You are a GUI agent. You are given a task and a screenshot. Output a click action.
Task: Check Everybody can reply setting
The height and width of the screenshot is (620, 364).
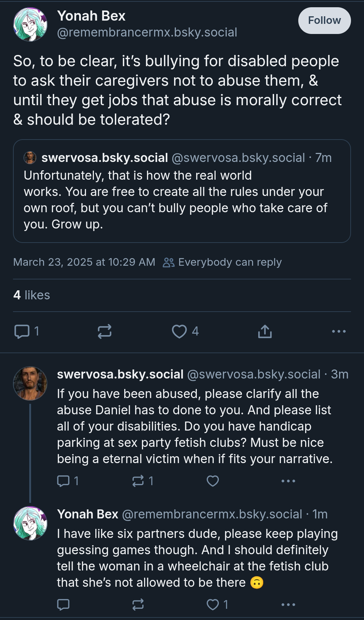point(222,262)
